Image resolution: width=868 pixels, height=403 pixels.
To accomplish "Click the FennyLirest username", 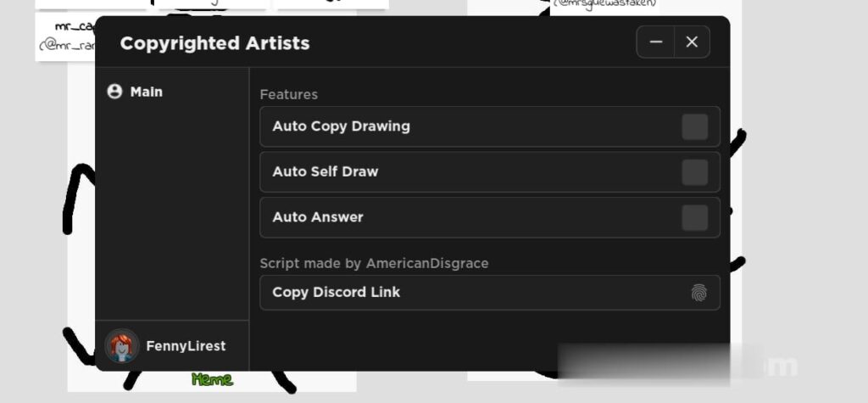I will click(x=186, y=346).
